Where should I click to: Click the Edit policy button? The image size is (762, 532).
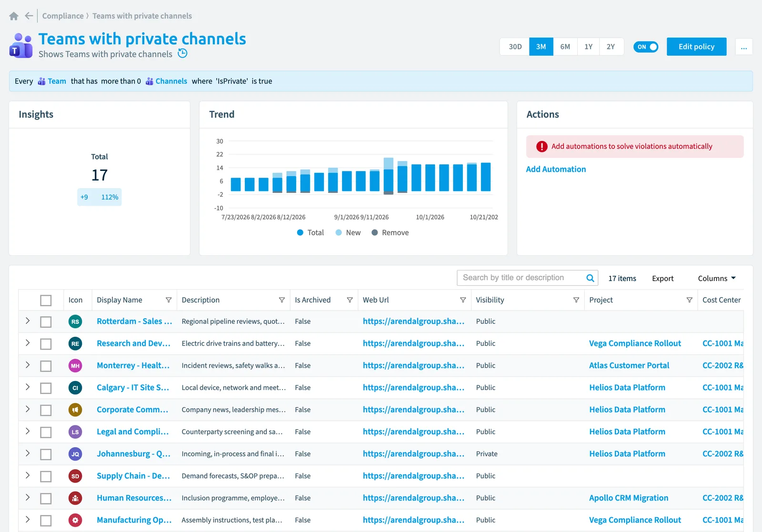[x=696, y=47]
